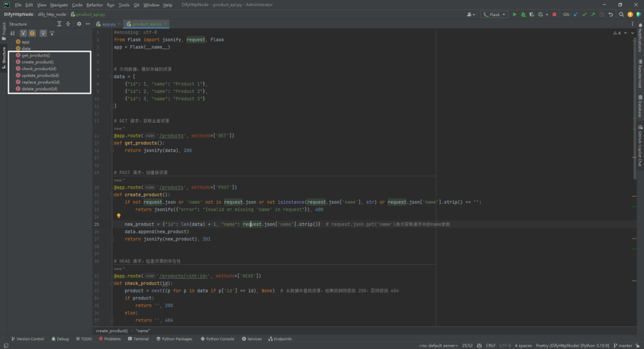The width and height of the screenshot is (644, 349).
Task: Expand all nodes in Structure panel
Action: point(59,24)
